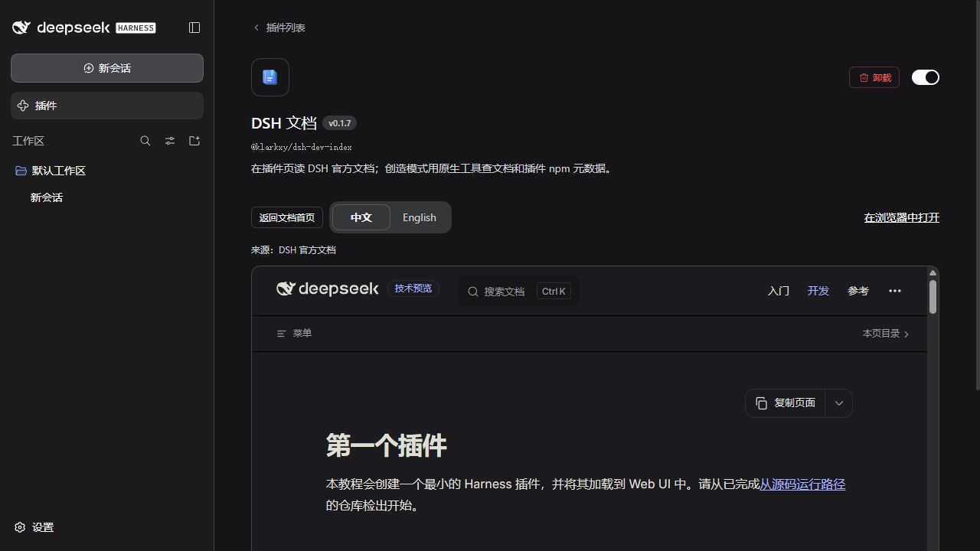Screen dimensions: 980x551
Task: Collapse the sidebar panel icon
Action: 194,28
